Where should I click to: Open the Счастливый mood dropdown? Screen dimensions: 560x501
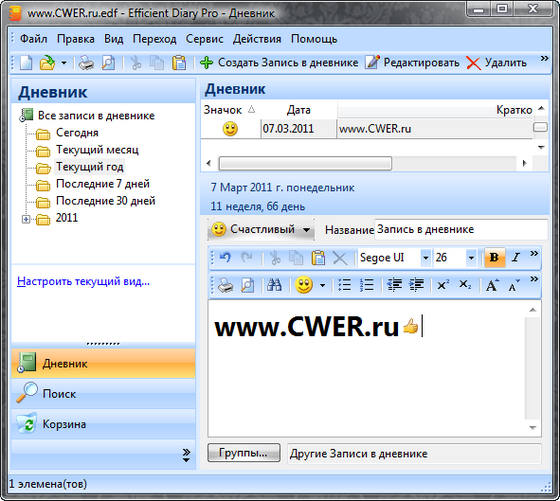pyautogui.click(x=261, y=229)
